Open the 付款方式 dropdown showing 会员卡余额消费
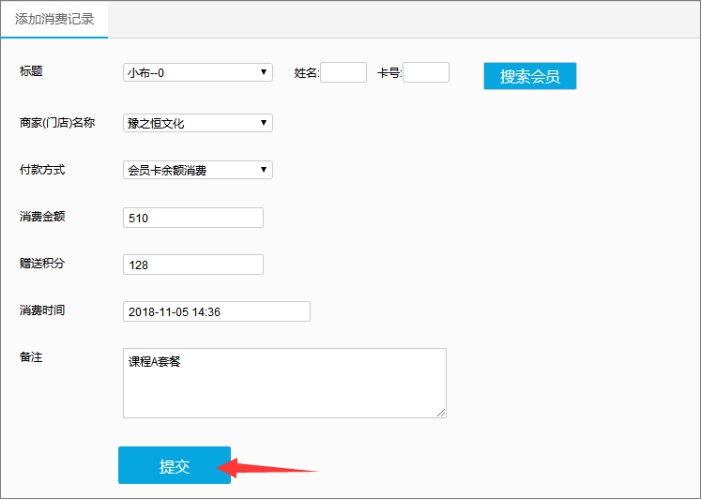This screenshot has height=500, width=702. (x=198, y=170)
